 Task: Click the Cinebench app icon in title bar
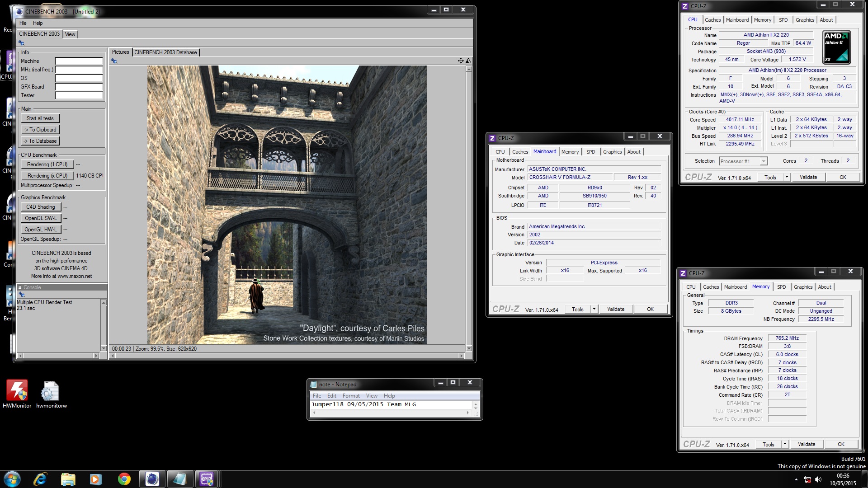[x=19, y=12]
